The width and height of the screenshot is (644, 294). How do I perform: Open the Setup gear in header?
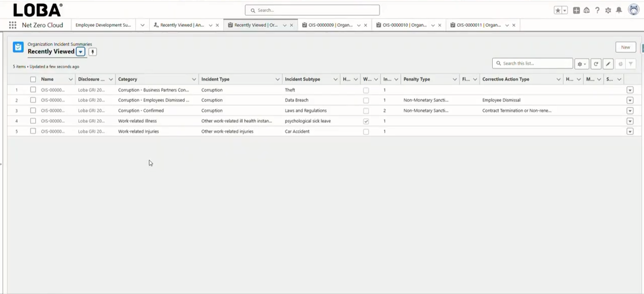608,10
